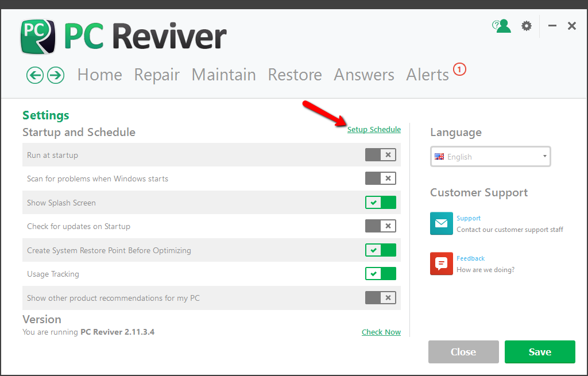Open settings via the gear icon

point(527,26)
